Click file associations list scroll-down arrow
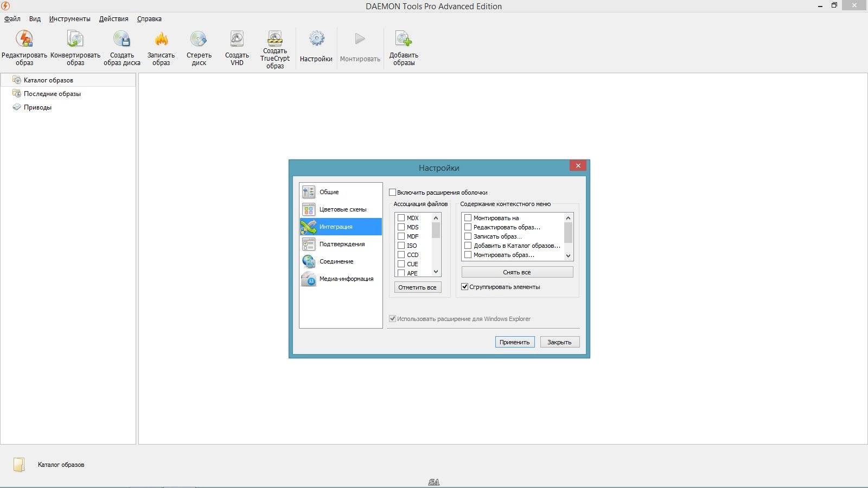 [x=436, y=272]
